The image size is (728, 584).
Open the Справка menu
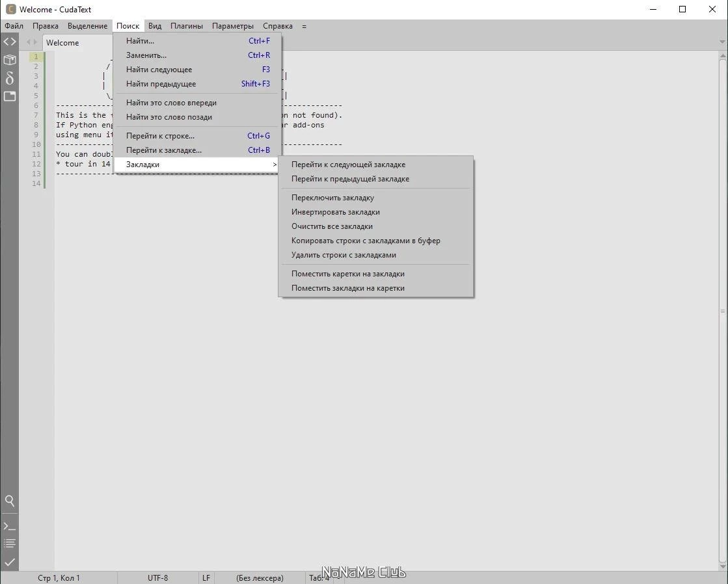click(x=278, y=26)
